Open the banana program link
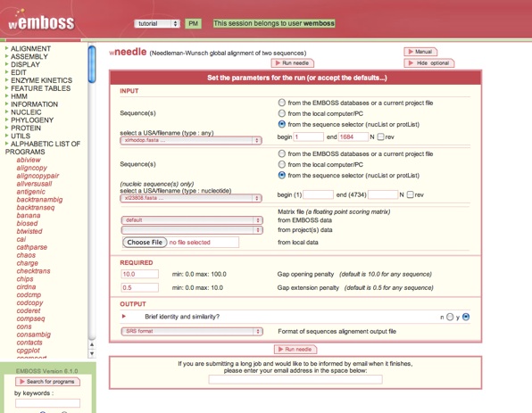The height and width of the screenshot is (413, 532). (29, 215)
